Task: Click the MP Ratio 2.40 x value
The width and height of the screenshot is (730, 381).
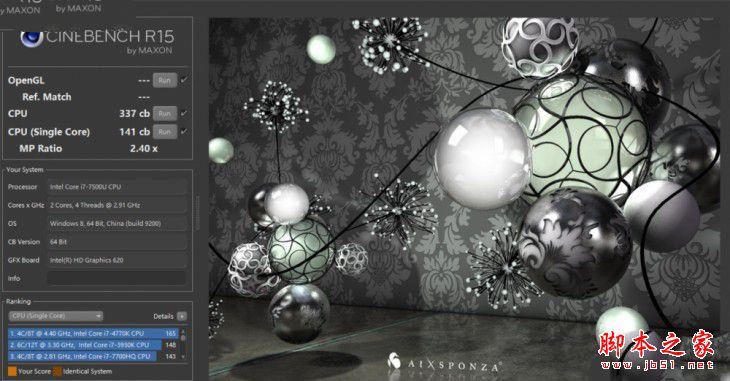Action: click(x=143, y=149)
